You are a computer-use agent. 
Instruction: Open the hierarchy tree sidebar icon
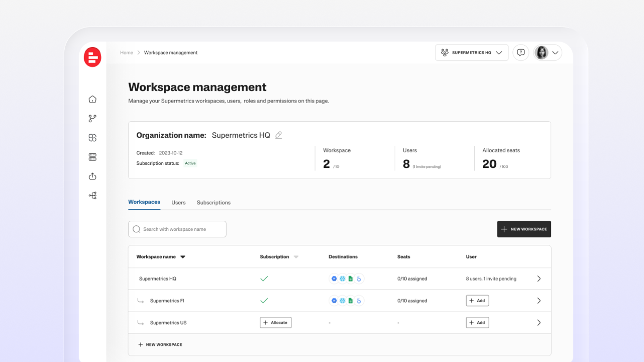click(x=92, y=196)
